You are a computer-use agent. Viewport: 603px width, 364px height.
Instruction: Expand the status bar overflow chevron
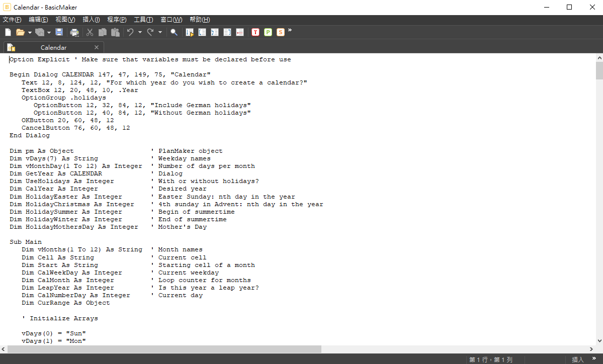coord(594,358)
